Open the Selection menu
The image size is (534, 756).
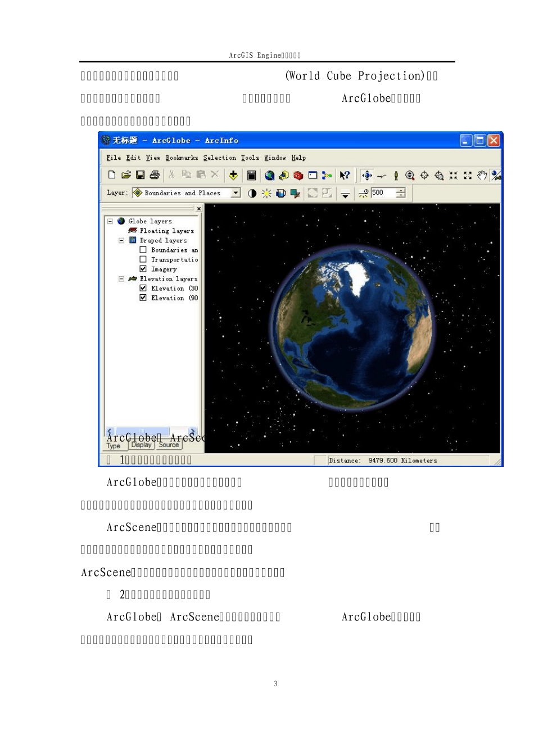coord(219,158)
